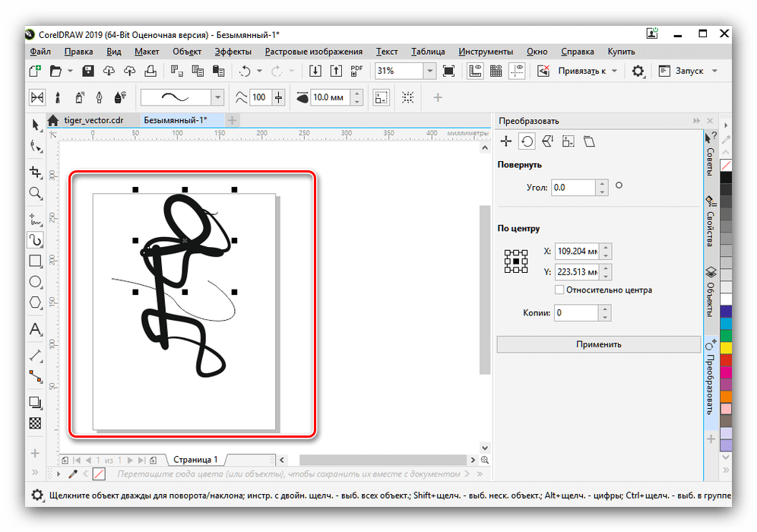Select center anchor point in origin grid
The height and width of the screenshot is (532, 757).
click(516, 261)
